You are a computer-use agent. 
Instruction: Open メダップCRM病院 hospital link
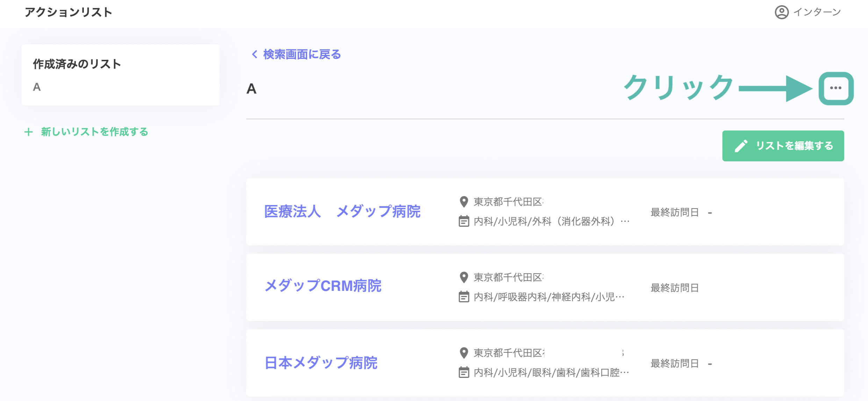click(323, 286)
